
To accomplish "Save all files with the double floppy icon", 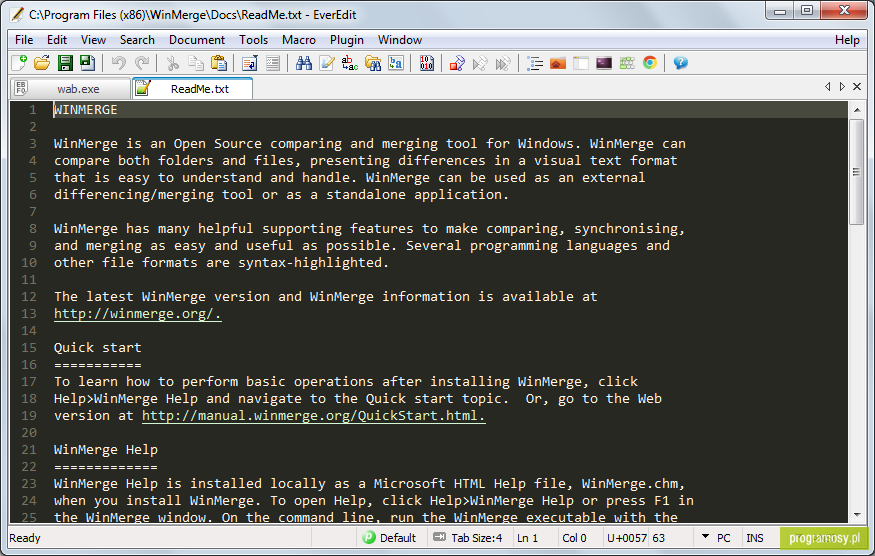I will click(88, 63).
